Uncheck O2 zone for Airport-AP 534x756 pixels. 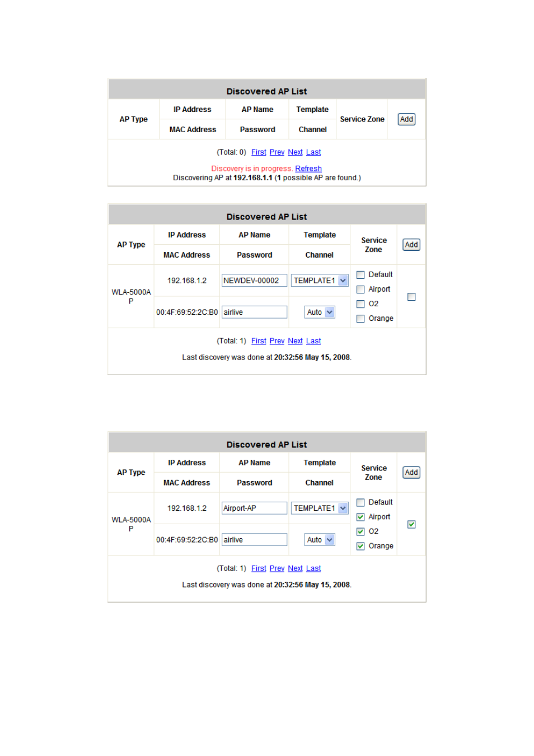tap(360, 531)
